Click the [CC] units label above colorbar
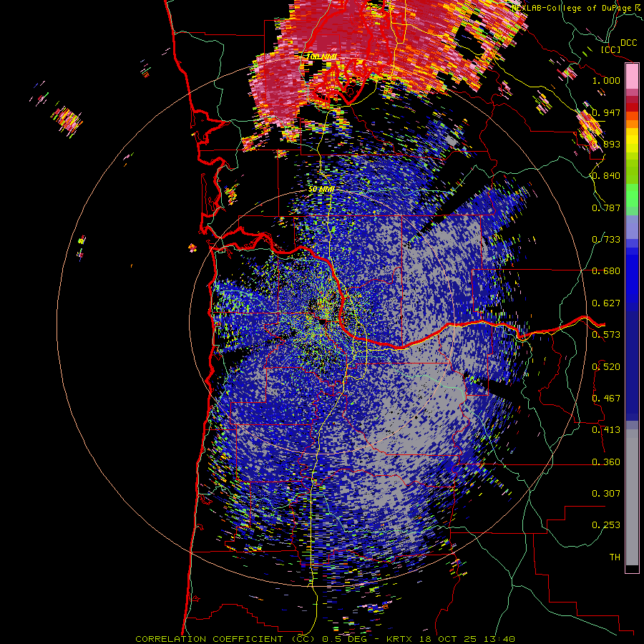Viewport: 644px width, 644px height. click(611, 49)
